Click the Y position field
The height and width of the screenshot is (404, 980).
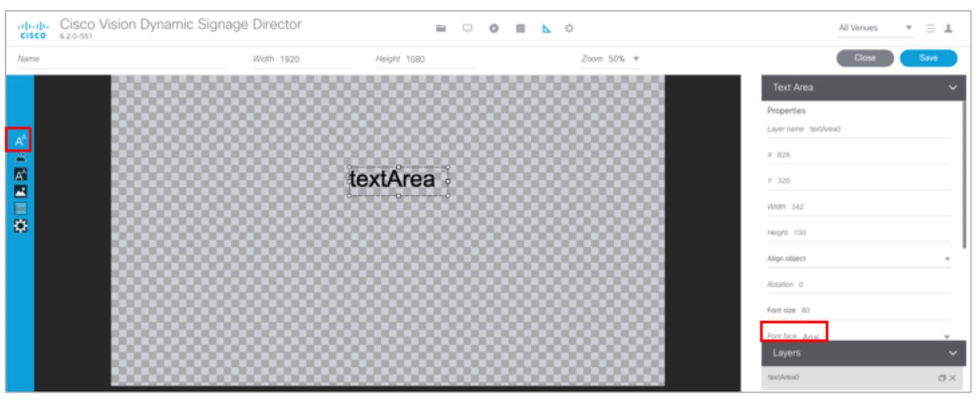click(859, 181)
